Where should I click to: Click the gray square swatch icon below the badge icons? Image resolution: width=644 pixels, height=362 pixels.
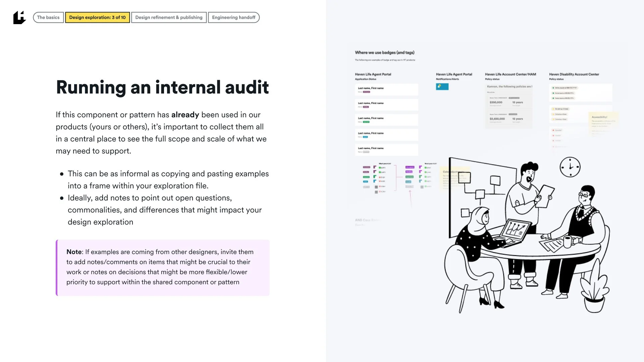pyautogui.click(x=376, y=188)
